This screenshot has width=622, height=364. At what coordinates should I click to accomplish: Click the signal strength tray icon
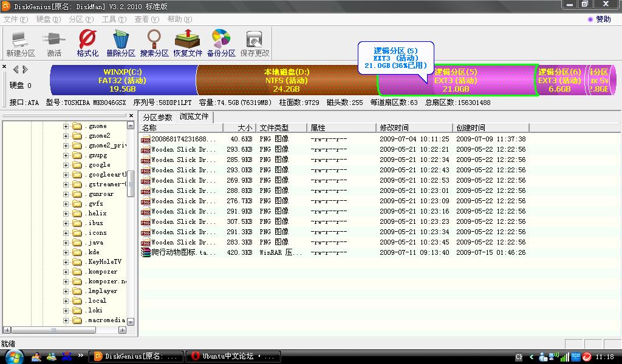(564, 357)
